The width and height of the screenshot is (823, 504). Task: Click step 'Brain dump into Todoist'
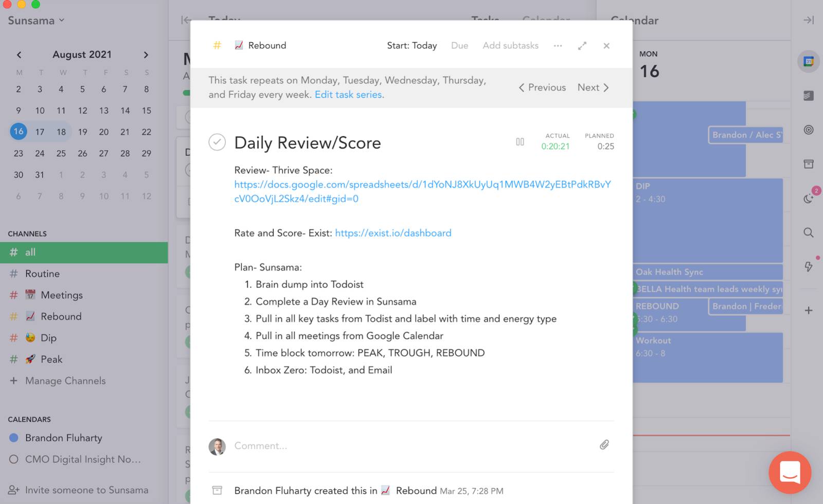(309, 284)
